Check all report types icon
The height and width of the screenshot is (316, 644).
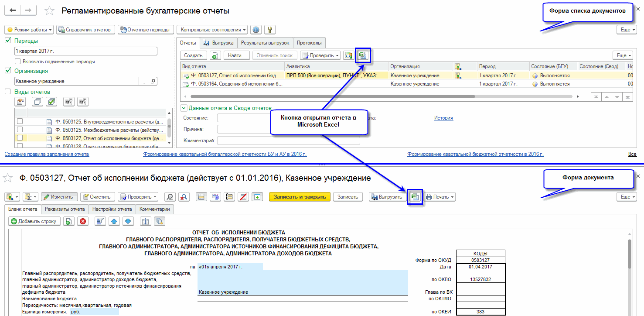pyautogui.click(x=52, y=101)
